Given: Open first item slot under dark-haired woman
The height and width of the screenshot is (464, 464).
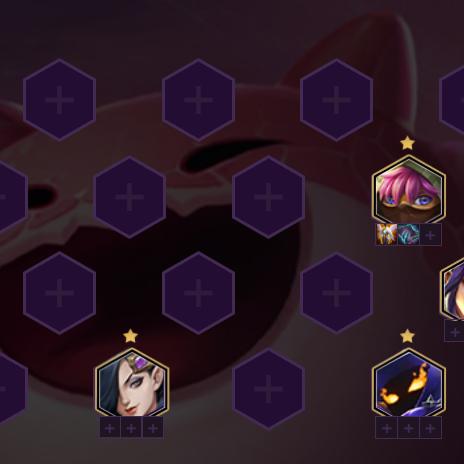Looking at the screenshot, I should pos(110,427).
